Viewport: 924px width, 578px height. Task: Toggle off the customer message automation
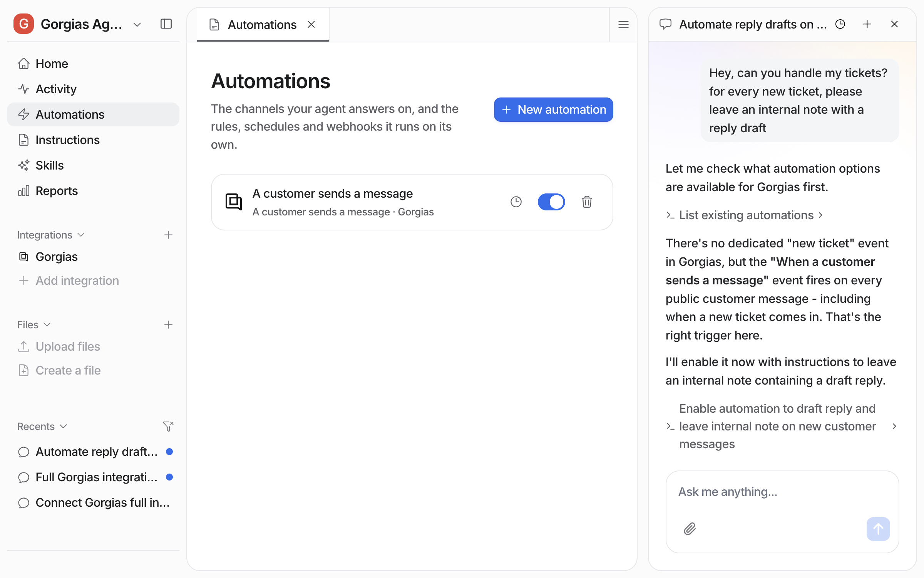[551, 202]
